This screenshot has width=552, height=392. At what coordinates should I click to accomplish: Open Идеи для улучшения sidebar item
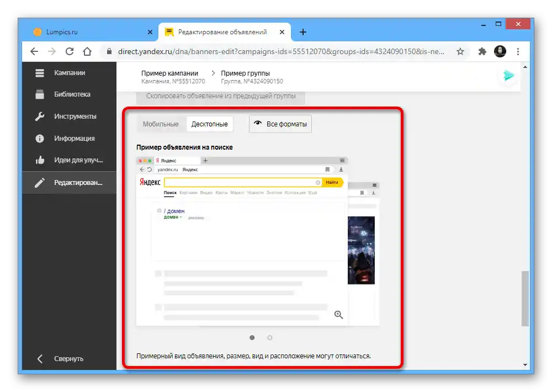click(x=70, y=160)
